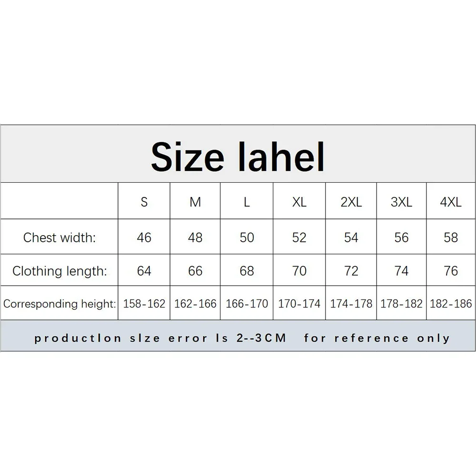This screenshot has height=476, width=476.
Task: Click the height range 158-162 cell
Action: click(x=144, y=303)
